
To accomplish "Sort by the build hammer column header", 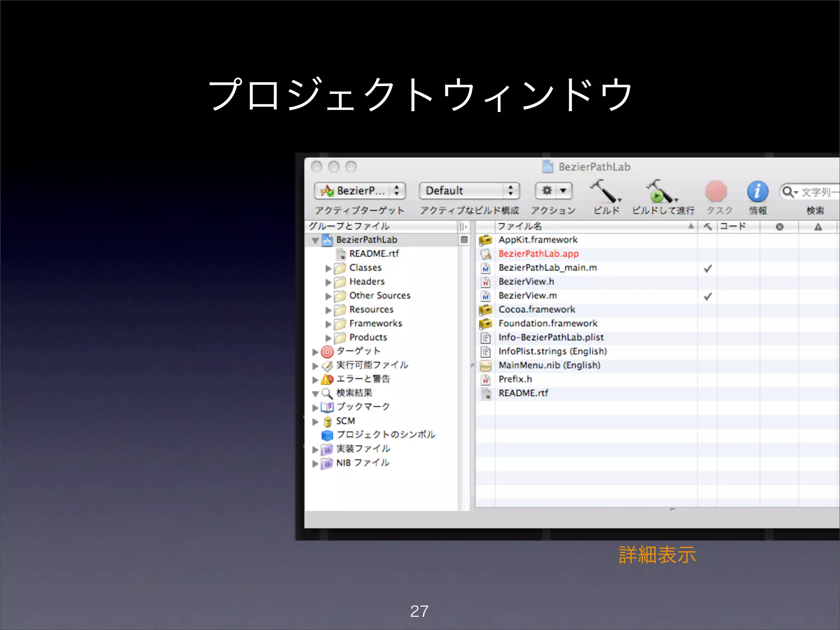I will (x=708, y=226).
